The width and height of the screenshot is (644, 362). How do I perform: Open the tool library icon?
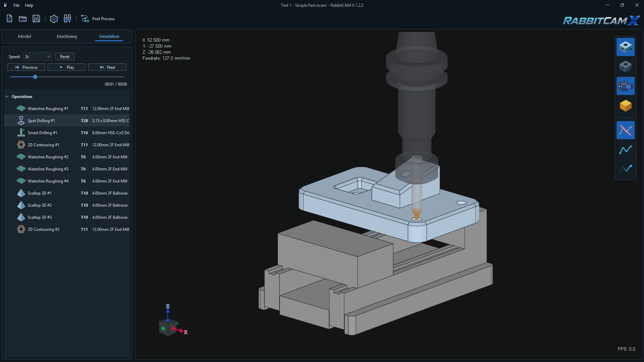[67, 18]
